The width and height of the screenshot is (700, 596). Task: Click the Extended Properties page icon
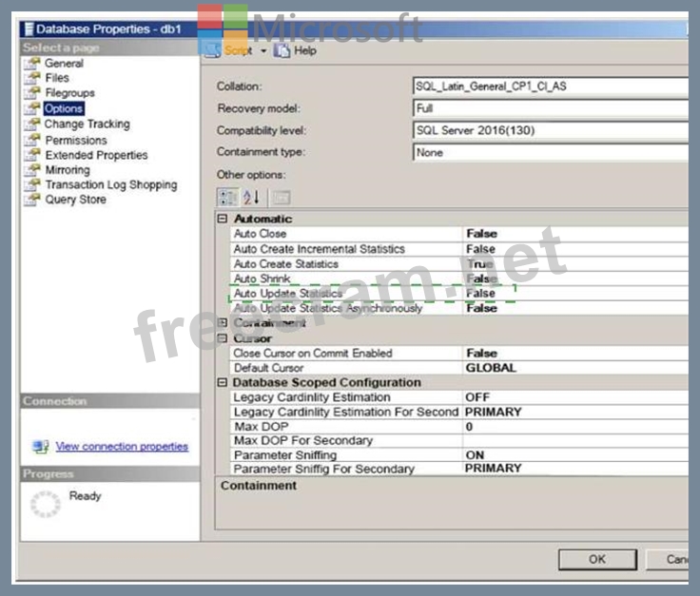pos(31,155)
